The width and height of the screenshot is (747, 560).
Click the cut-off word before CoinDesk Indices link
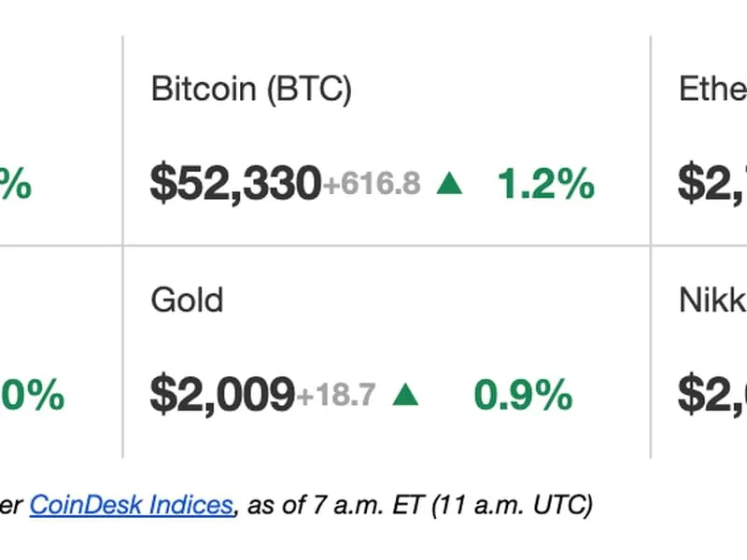pyautogui.click(x=12, y=506)
